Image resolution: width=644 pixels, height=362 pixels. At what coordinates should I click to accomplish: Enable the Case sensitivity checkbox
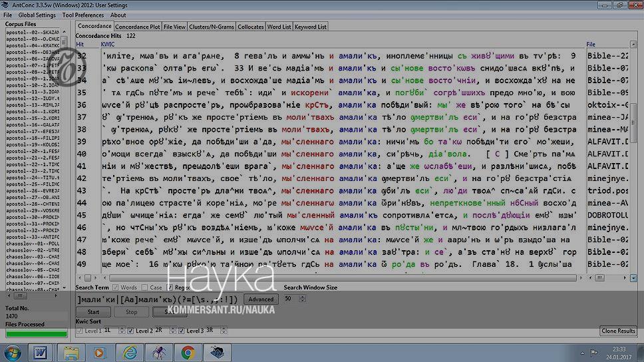(144, 287)
